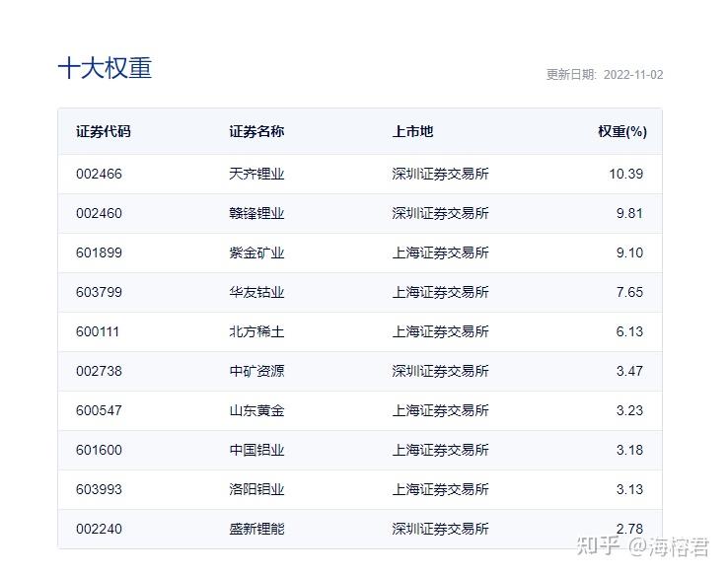The height and width of the screenshot is (576, 728).
Task: Click 知乎 @海榕君 watermark
Action: tap(642, 546)
